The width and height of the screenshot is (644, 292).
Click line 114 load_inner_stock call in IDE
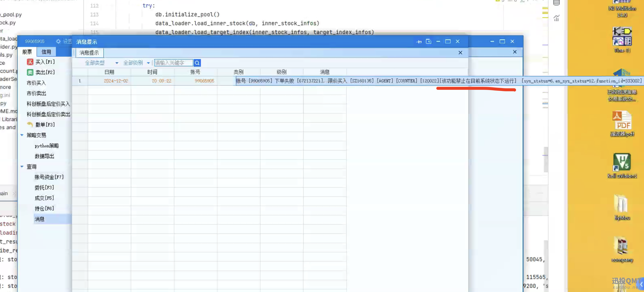pyautogui.click(x=237, y=23)
